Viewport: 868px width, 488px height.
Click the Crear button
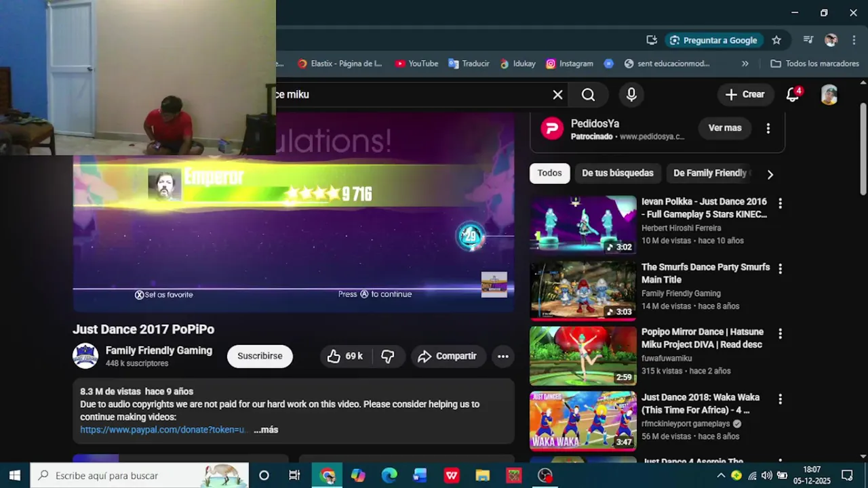[x=745, y=95]
